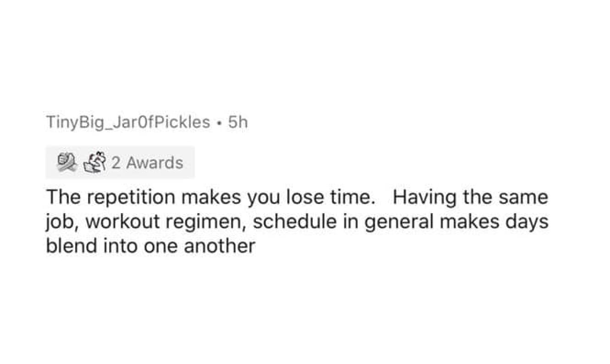Open TinyBig_Jar0fPickles user profile

pyautogui.click(x=128, y=122)
